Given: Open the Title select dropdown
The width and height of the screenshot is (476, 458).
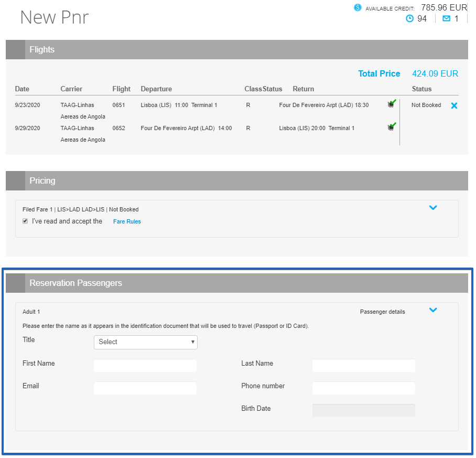Looking at the screenshot, I should (145, 342).
